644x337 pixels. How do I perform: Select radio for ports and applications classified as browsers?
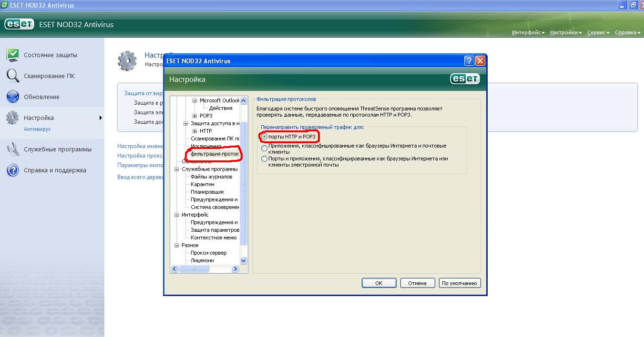coord(265,159)
